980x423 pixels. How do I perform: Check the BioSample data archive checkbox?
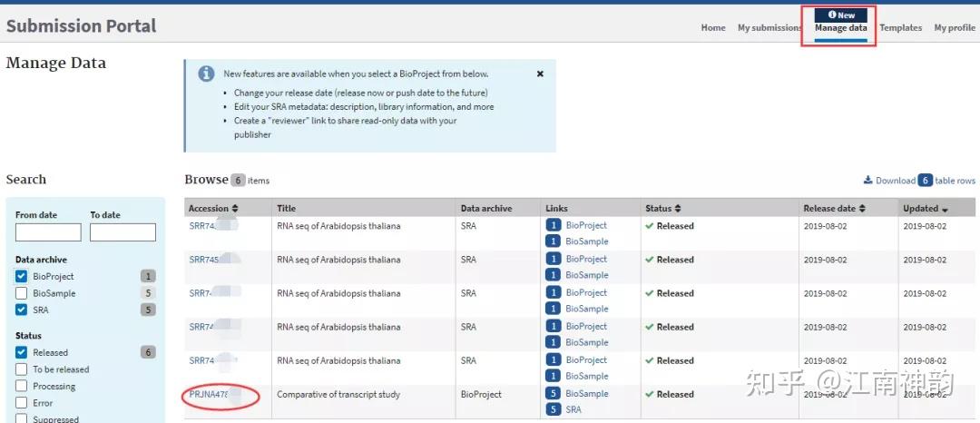pos(22,293)
